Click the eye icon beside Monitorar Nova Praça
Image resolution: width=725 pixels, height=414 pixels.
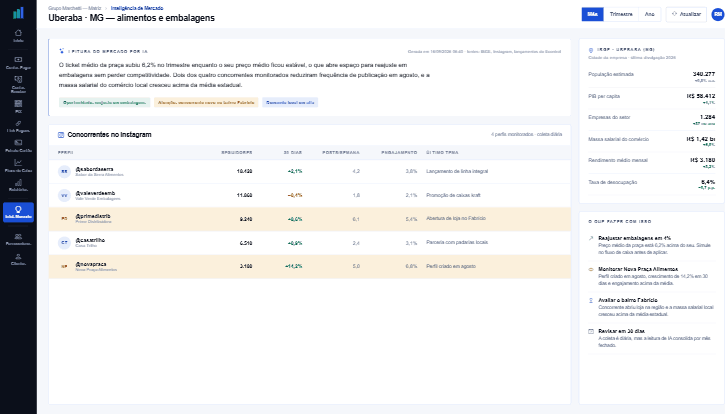[590, 269]
